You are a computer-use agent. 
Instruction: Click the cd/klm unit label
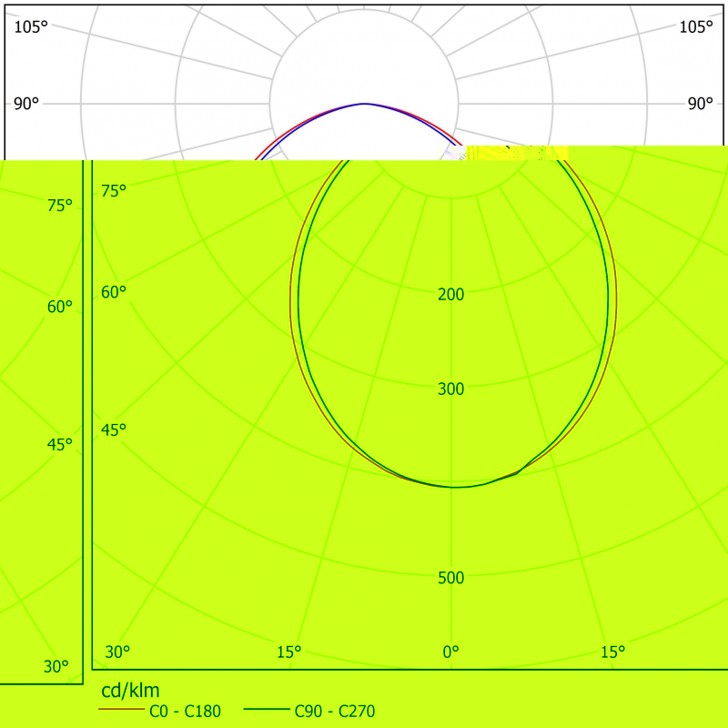124,690
